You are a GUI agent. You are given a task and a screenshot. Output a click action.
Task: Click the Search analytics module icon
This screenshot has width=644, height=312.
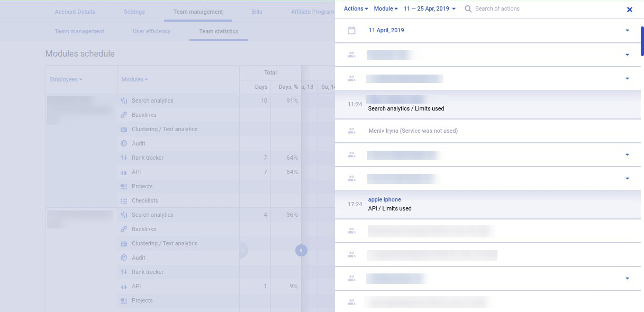tap(124, 100)
